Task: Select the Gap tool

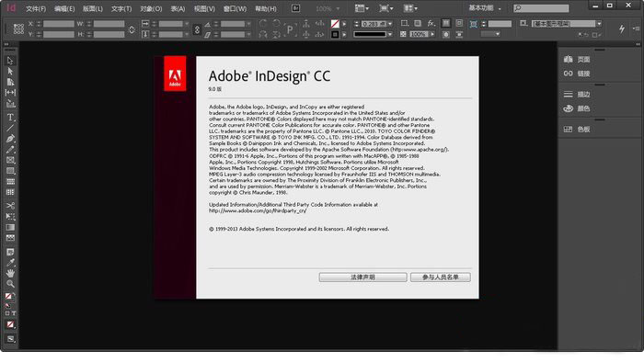Action: [x=10, y=93]
